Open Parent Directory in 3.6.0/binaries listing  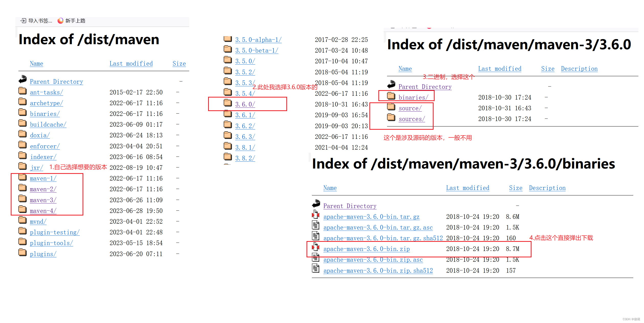pyautogui.click(x=350, y=206)
